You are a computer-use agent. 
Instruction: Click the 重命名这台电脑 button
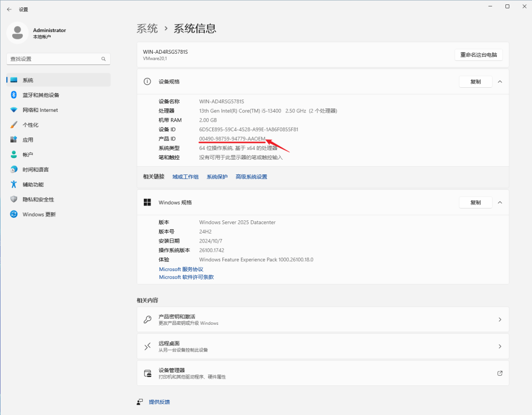tap(478, 55)
